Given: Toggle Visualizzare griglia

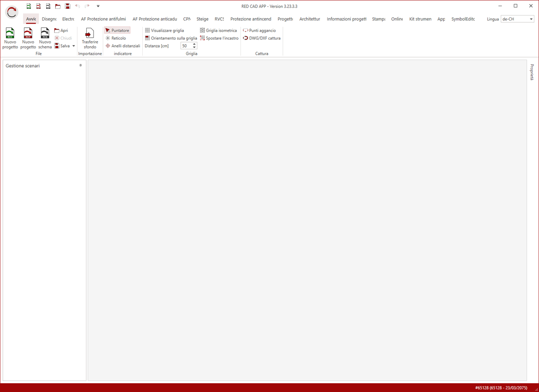Looking at the screenshot, I should (164, 31).
